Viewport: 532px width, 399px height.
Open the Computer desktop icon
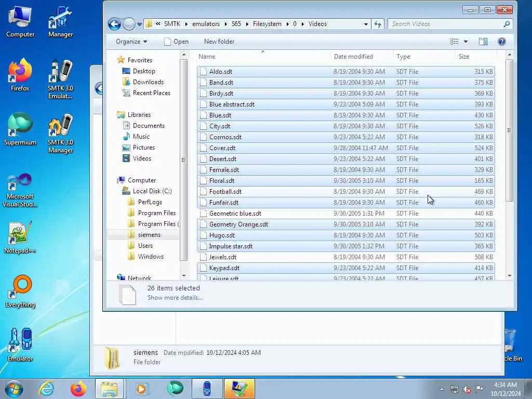[20, 22]
